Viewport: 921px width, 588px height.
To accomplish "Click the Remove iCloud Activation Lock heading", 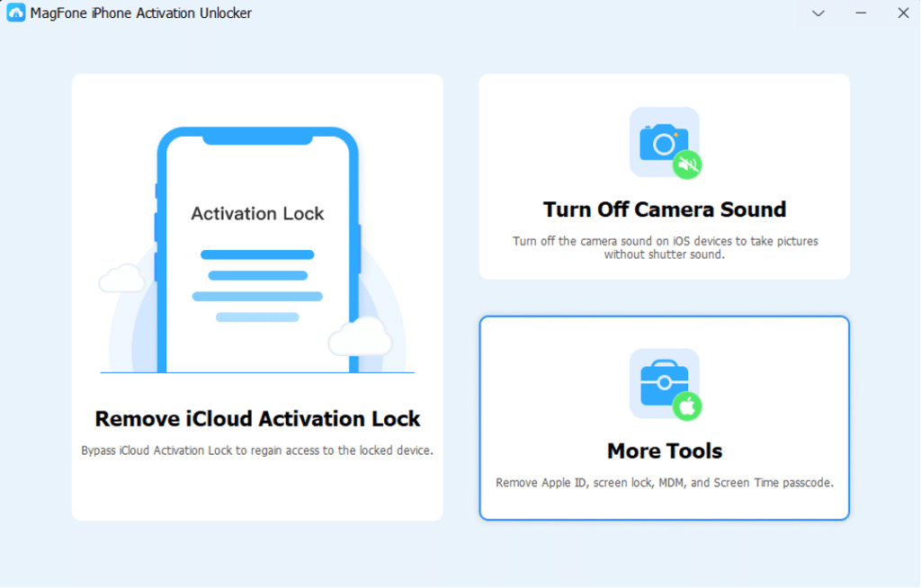I will click(257, 418).
